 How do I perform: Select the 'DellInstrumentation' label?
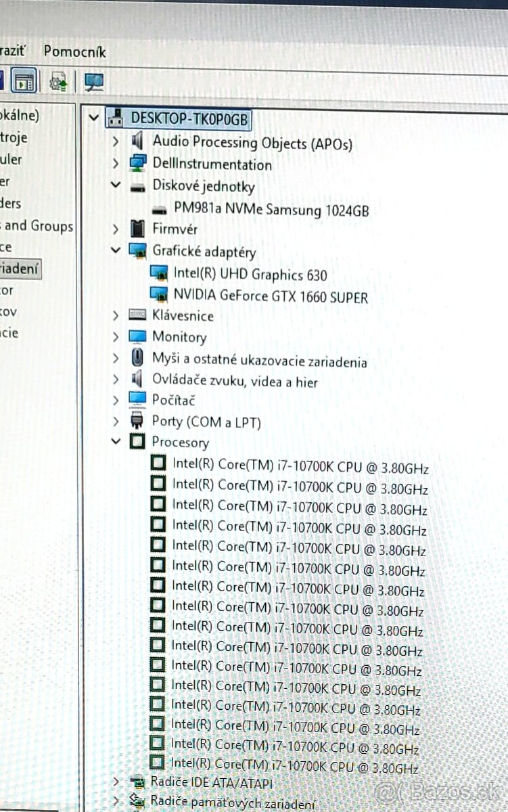212,164
